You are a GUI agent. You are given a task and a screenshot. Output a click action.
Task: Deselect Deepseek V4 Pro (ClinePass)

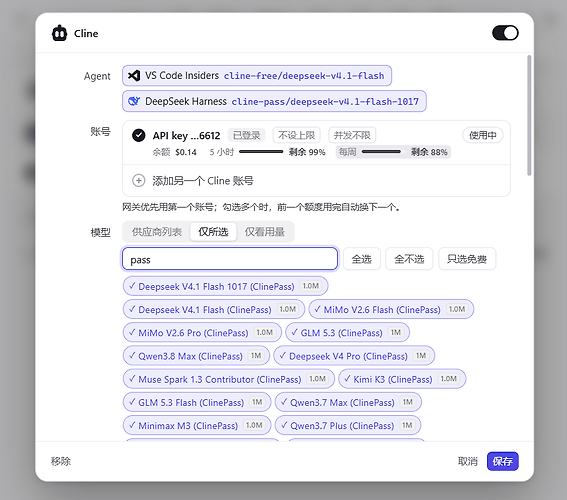[x=354, y=356]
